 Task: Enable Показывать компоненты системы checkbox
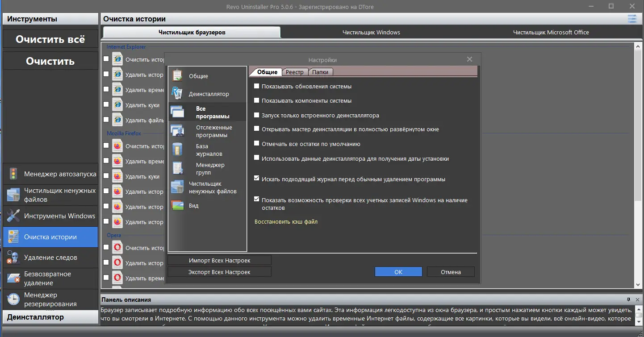[257, 100]
